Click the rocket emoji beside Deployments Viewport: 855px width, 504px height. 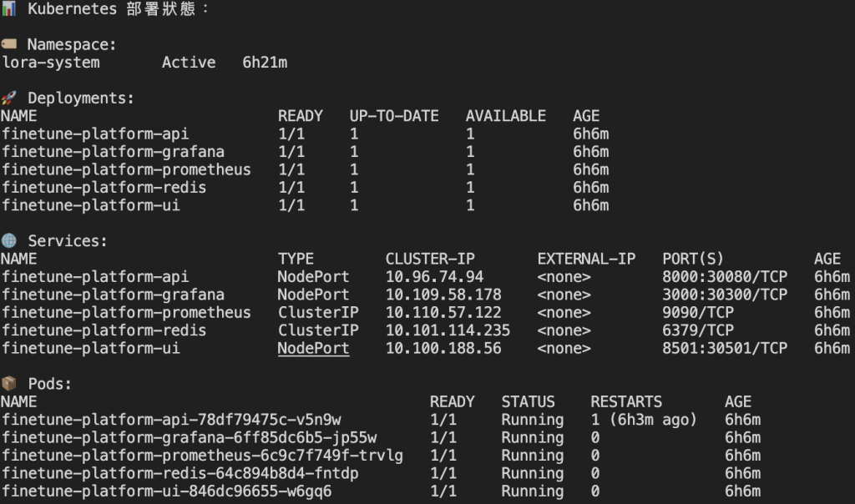pos(8,98)
